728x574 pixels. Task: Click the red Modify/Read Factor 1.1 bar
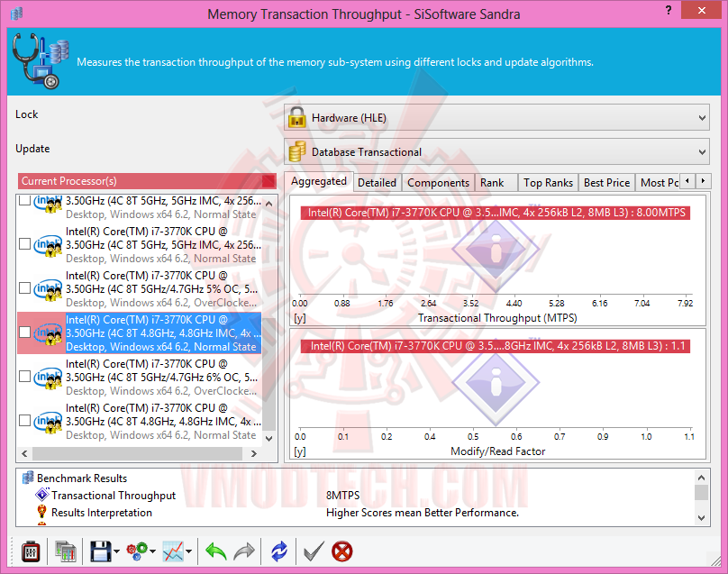[x=496, y=346]
